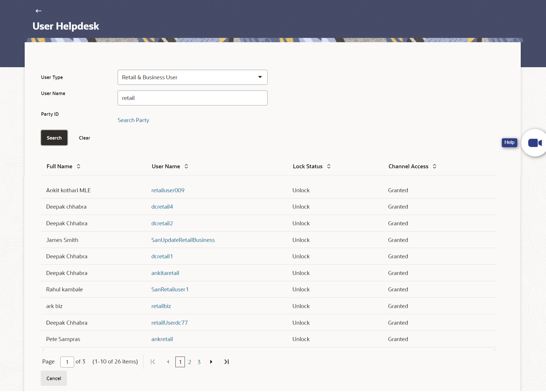This screenshot has height=392, width=546.
Task: Sort table by Full Name column
Action: coord(78,166)
